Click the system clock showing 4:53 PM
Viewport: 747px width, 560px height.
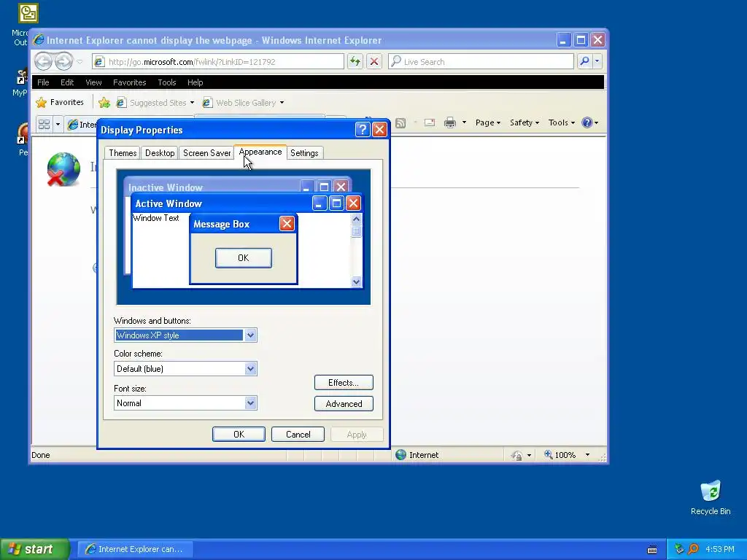pos(719,549)
